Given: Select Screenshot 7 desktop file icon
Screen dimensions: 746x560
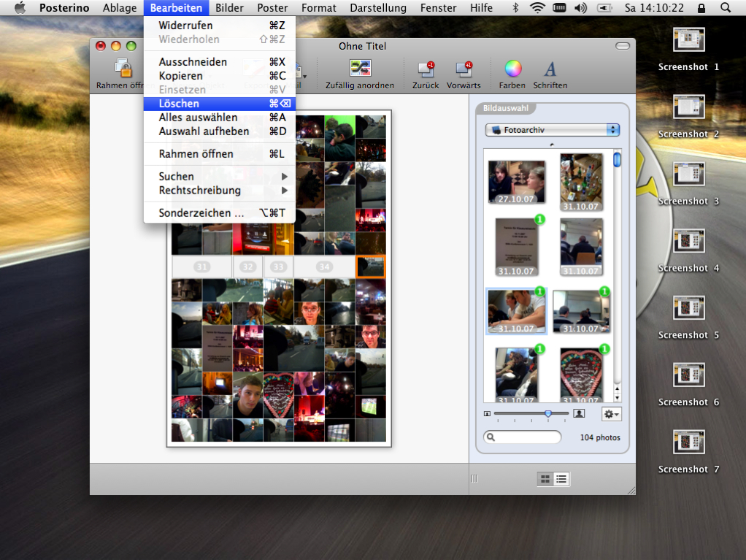Looking at the screenshot, I should click(688, 442).
